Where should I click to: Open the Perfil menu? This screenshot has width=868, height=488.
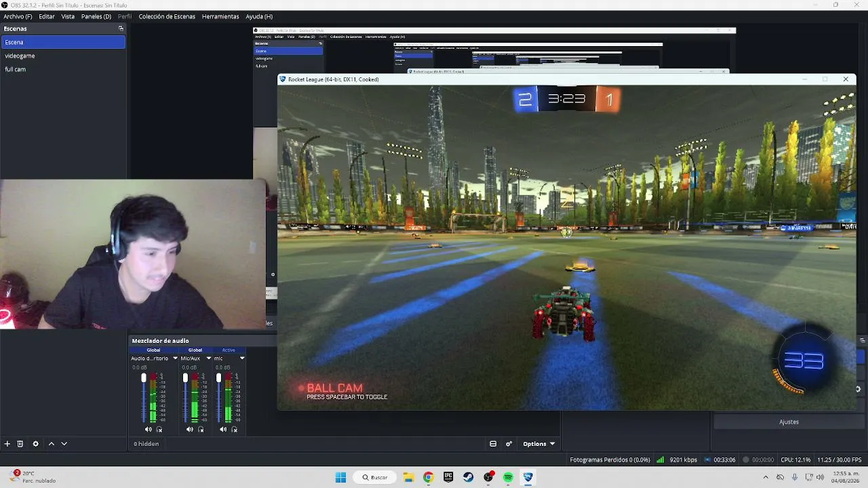click(125, 16)
